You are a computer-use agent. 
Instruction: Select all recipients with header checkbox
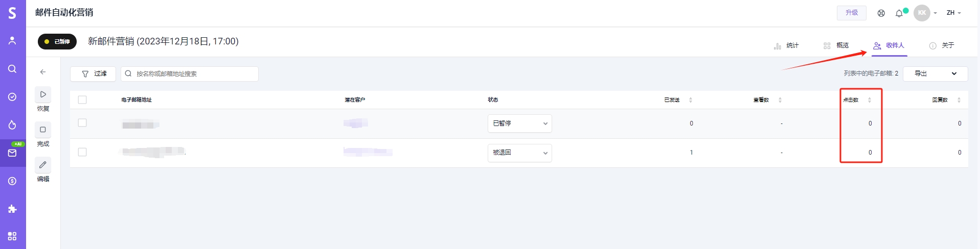pyautogui.click(x=82, y=100)
